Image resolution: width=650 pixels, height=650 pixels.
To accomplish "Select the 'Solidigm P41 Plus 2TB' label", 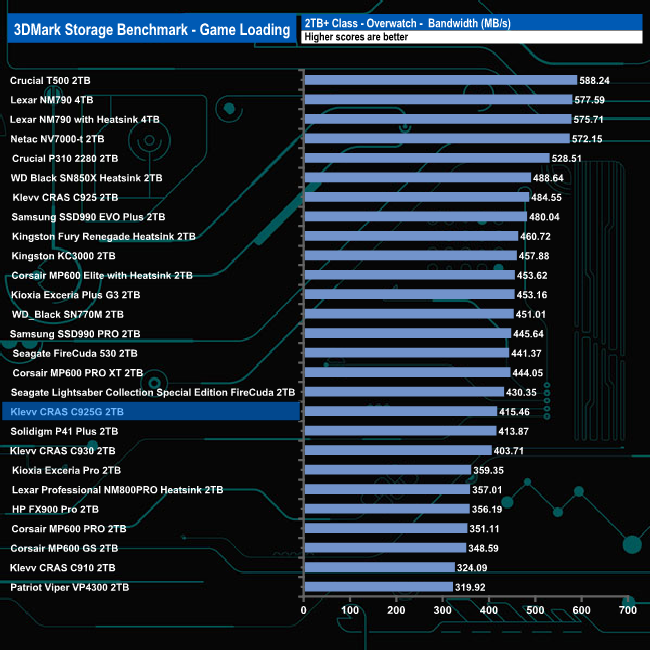I will pos(64,431).
